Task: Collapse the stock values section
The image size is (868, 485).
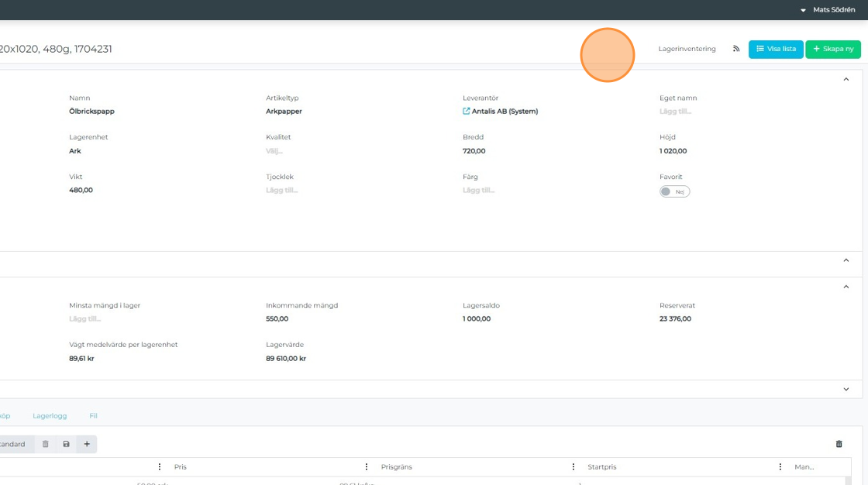Action: tap(846, 287)
